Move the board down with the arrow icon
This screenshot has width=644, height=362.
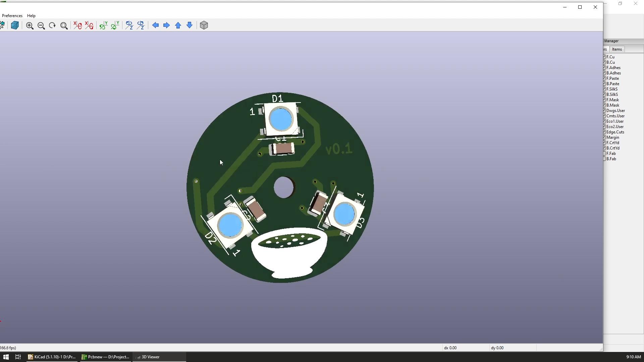coord(190,25)
